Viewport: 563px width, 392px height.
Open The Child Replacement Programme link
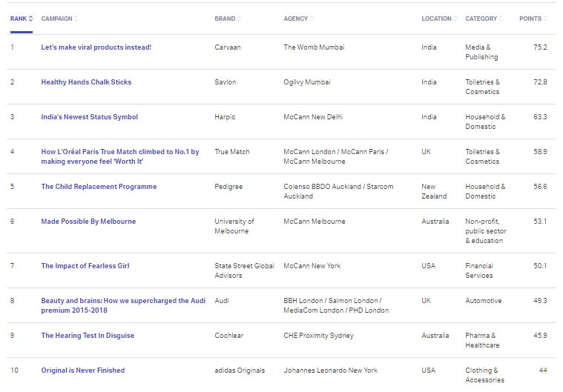coord(99,187)
